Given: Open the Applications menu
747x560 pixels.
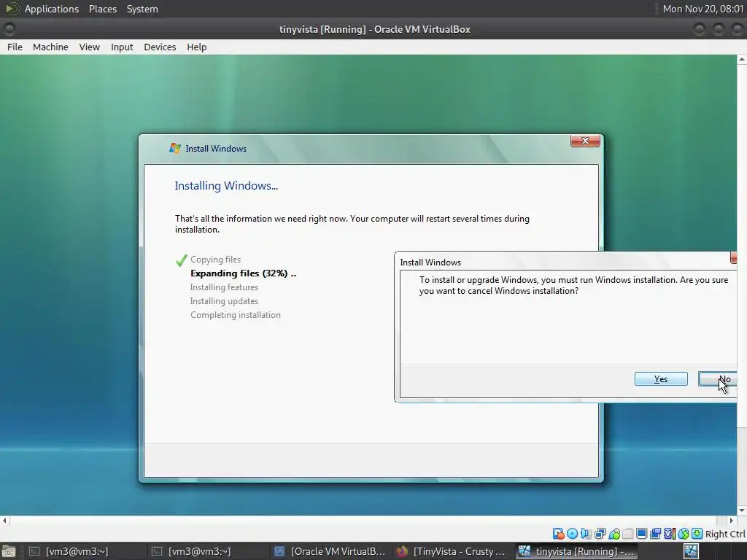Looking at the screenshot, I should pyautogui.click(x=52, y=9).
